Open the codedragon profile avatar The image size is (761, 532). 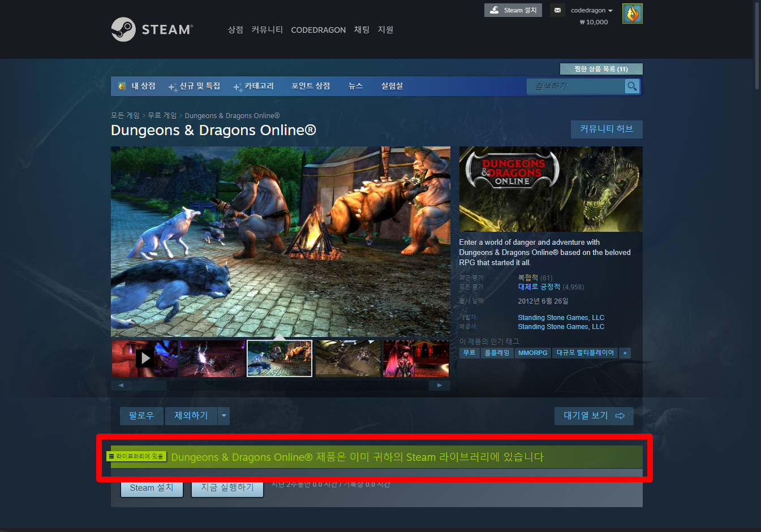(x=633, y=14)
